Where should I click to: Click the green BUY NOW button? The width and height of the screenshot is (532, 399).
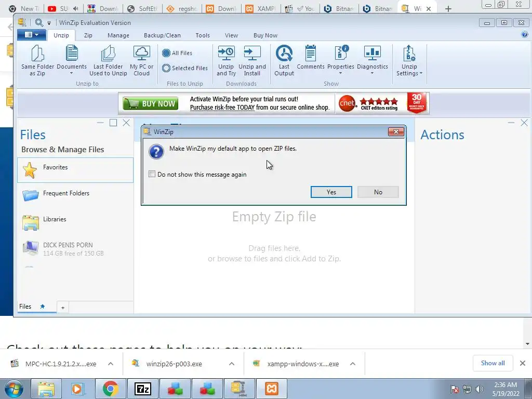click(x=150, y=103)
